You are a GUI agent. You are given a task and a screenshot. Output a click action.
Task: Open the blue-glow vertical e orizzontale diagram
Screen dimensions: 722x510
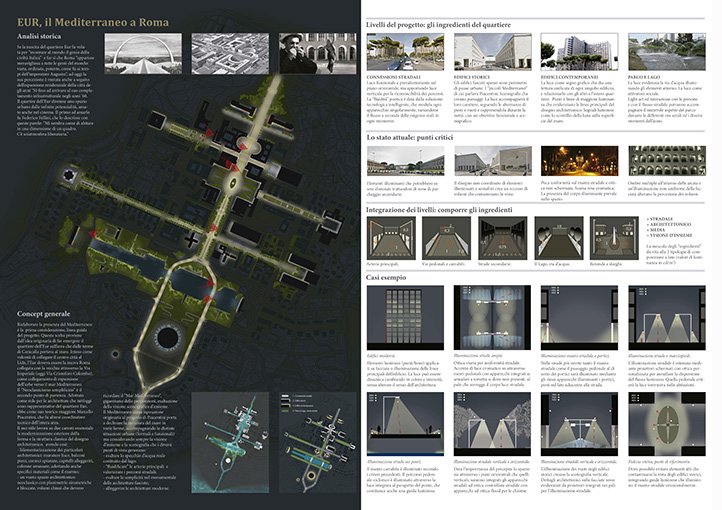coord(579,424)
